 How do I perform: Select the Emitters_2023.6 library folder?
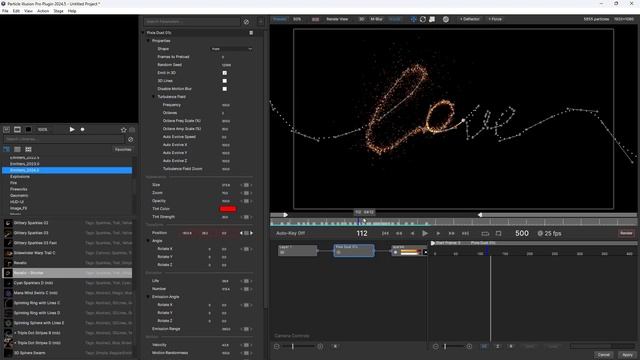[25, 164]
